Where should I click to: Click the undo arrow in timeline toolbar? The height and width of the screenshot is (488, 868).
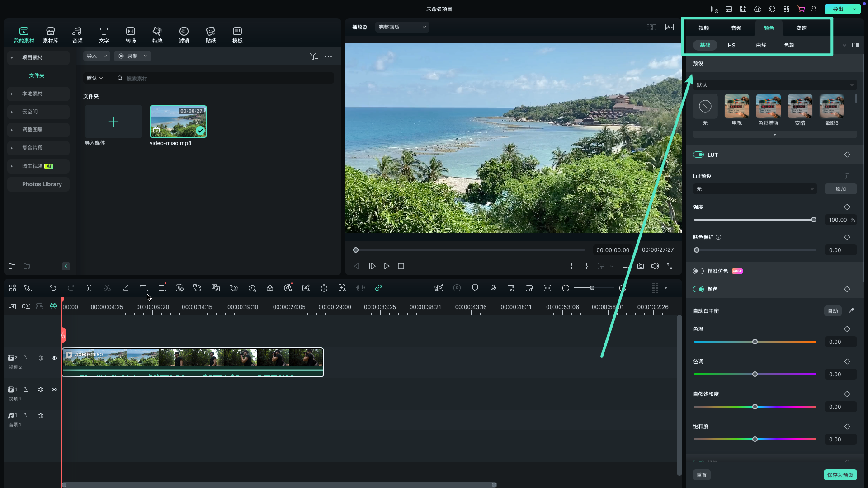tap(53, 288)
